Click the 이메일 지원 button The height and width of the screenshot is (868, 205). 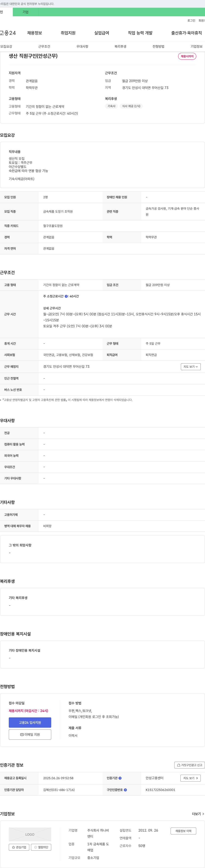coord(30,734)
